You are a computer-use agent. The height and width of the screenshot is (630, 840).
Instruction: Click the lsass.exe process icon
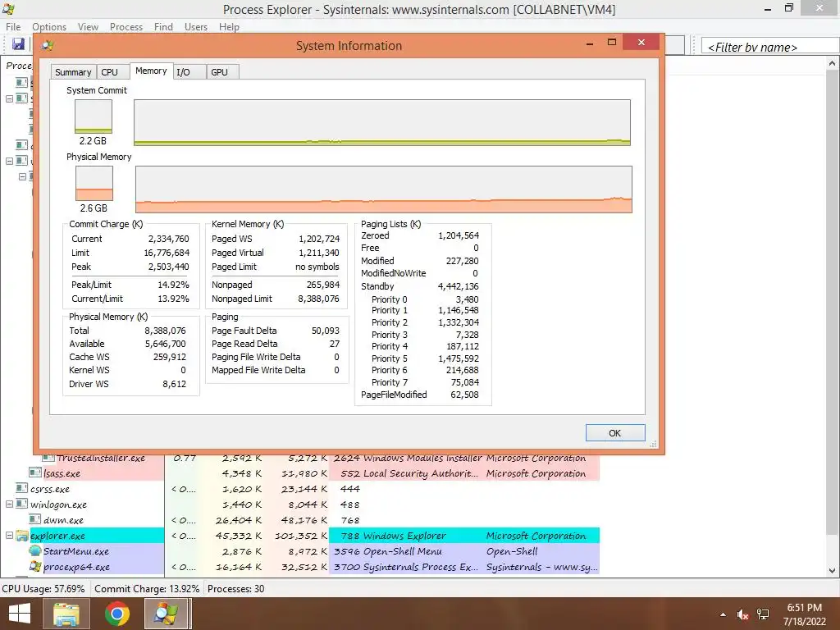point(35,472)
